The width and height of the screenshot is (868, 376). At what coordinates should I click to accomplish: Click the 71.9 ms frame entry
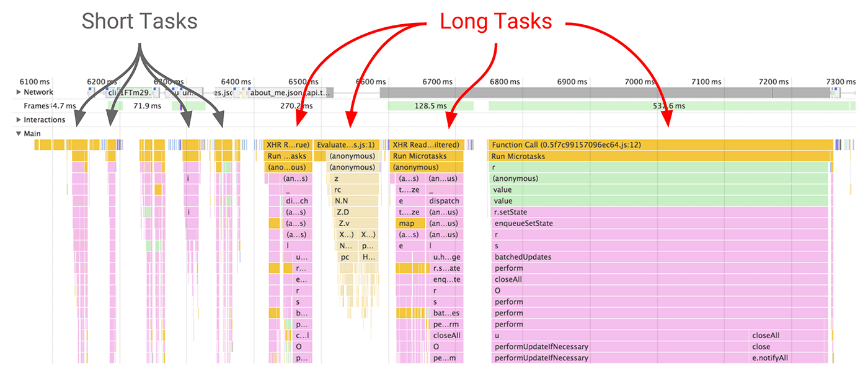pos(147,106)
